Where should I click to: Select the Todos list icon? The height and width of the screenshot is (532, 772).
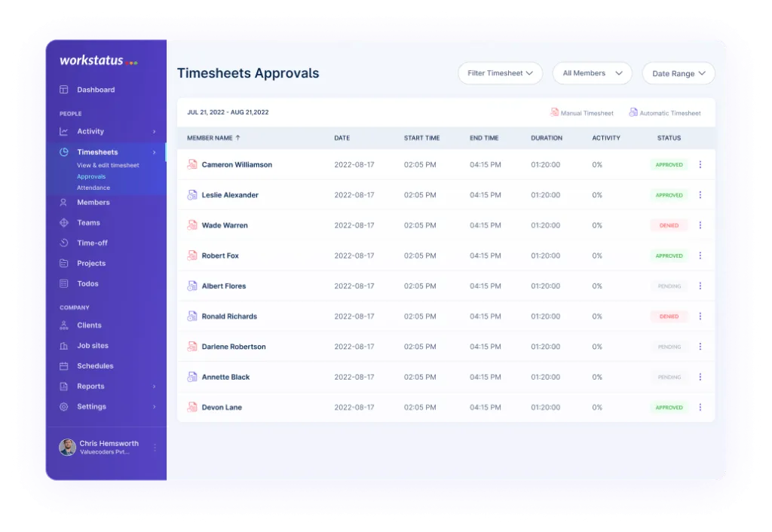click(63, 283)
